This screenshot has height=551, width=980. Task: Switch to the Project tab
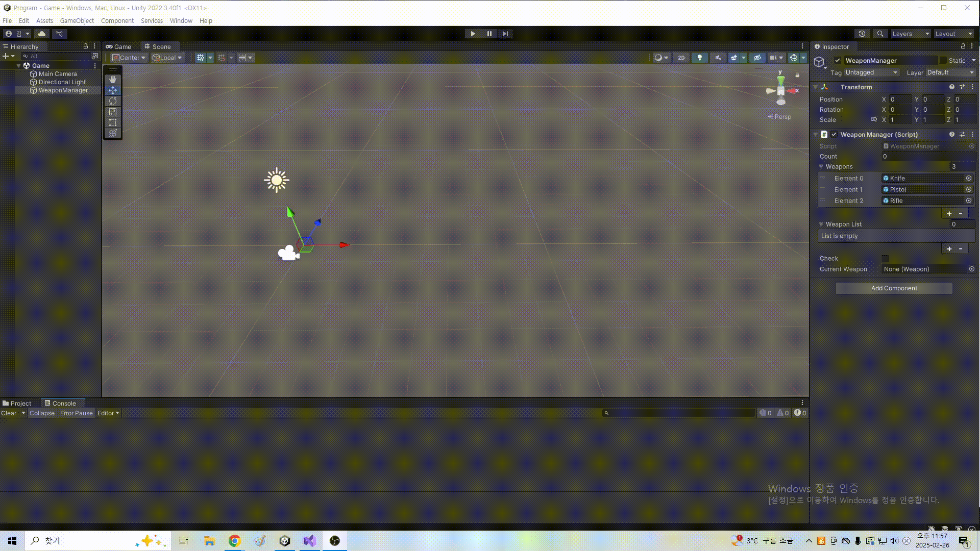[x=17, y=403]
